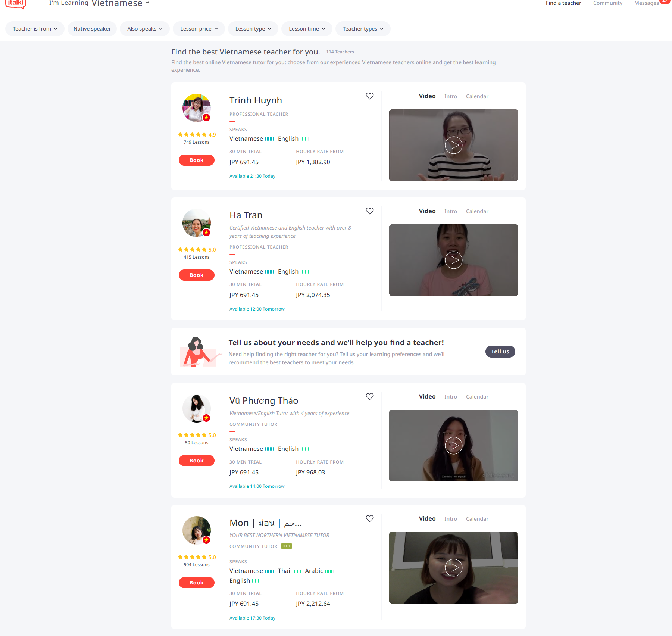The height and width of the screenshot is (636, 672).
Task: Click the Tell us button
Action: [500, 352]
